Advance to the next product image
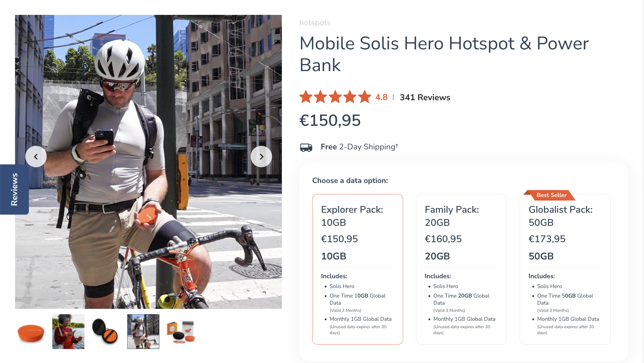This screenshot has height=363, width=644. pyautogui.click(x=261, y=157)
